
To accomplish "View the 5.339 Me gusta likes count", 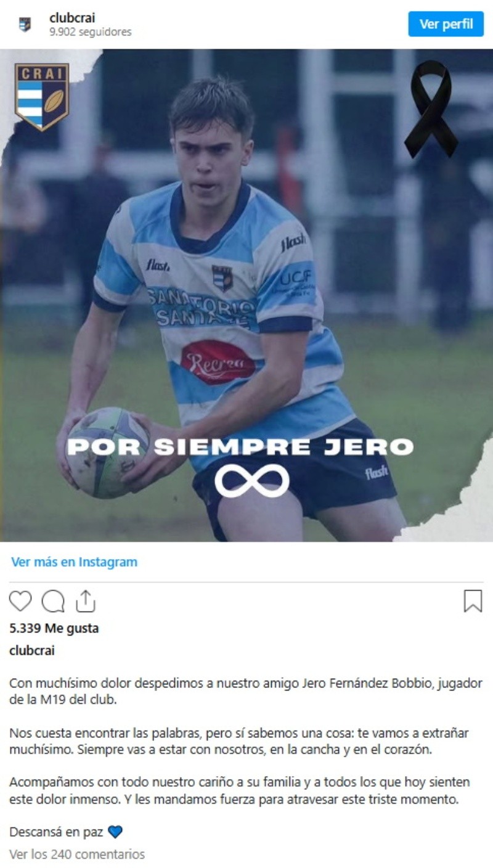I will click(54, 628).
